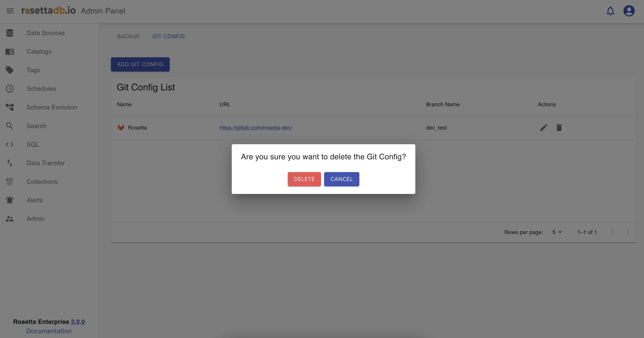Switch to the Backup tab
Image resolution: width=644 pixels, height=338 pixels.
click(129, 37)
